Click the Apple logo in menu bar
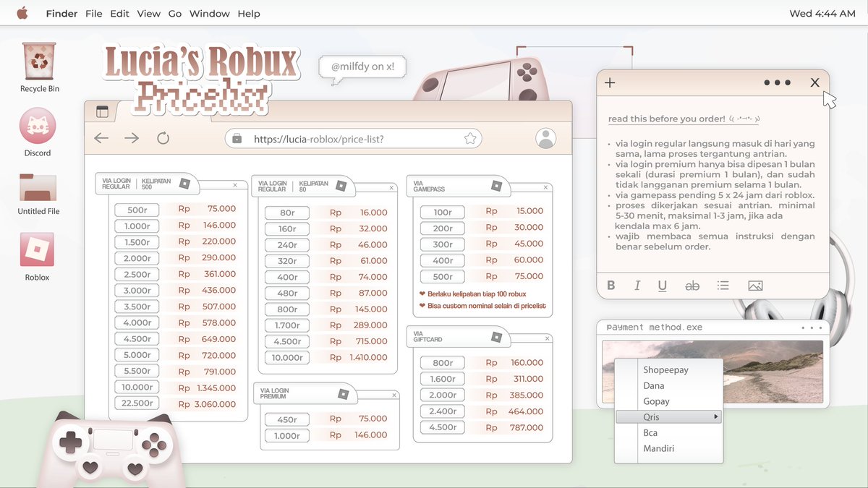Image resolution: width=868 pixels, height=488 pixels. coord(22,13)
